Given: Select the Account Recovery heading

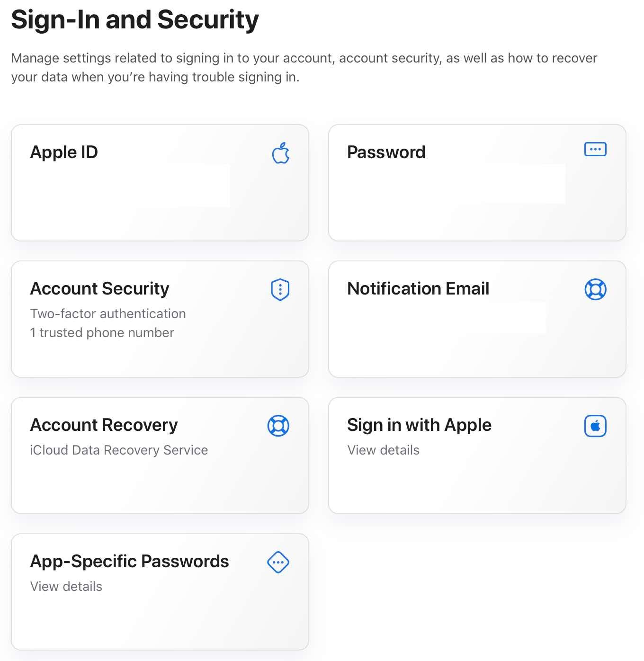Looking at the screenshot, I should coord(104,425).
